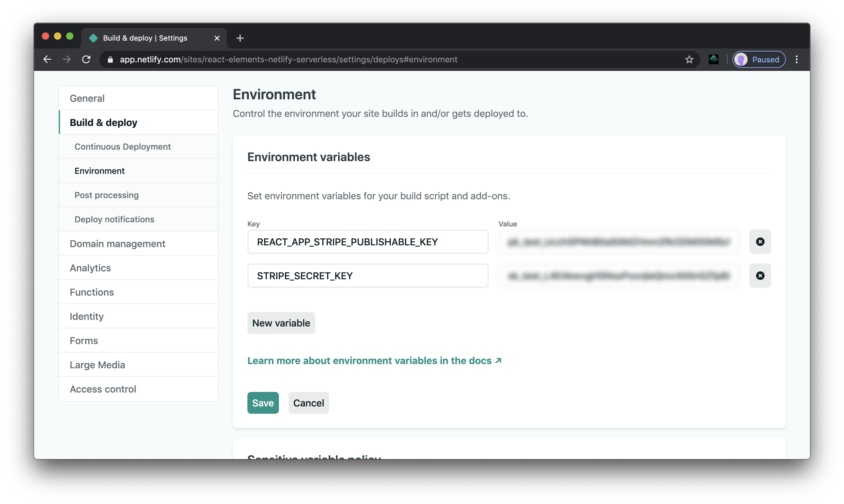Click the Cancel button

(309, 403)
